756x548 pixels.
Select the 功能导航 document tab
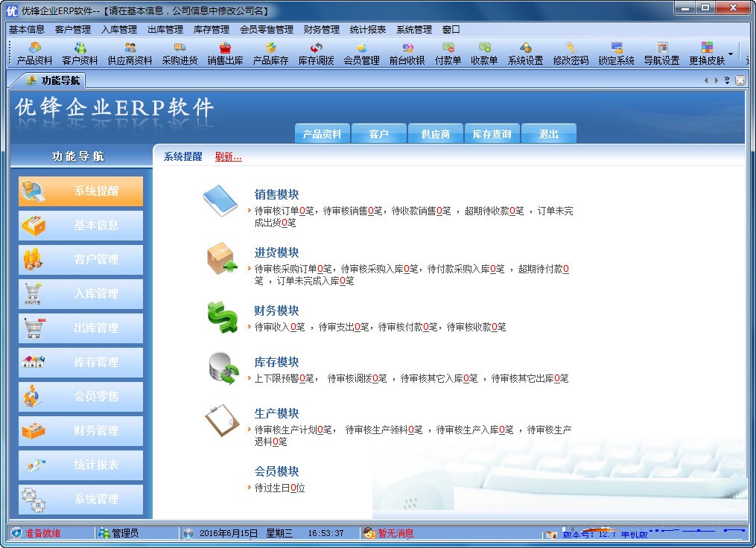point(52,80)
